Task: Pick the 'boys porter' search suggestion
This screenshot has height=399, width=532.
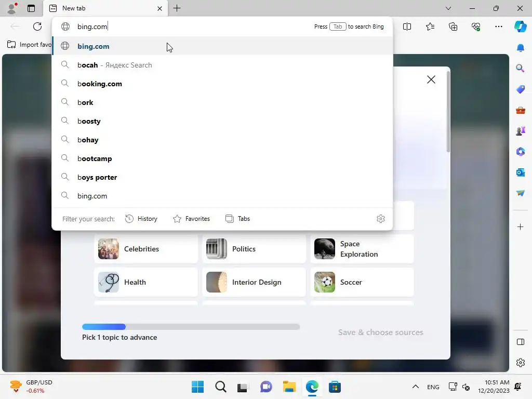Action: pos(222,177)
